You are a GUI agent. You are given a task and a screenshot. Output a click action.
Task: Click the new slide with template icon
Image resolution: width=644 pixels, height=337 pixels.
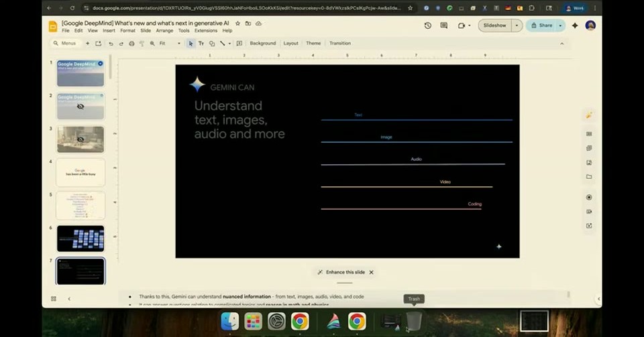point(98,43)
